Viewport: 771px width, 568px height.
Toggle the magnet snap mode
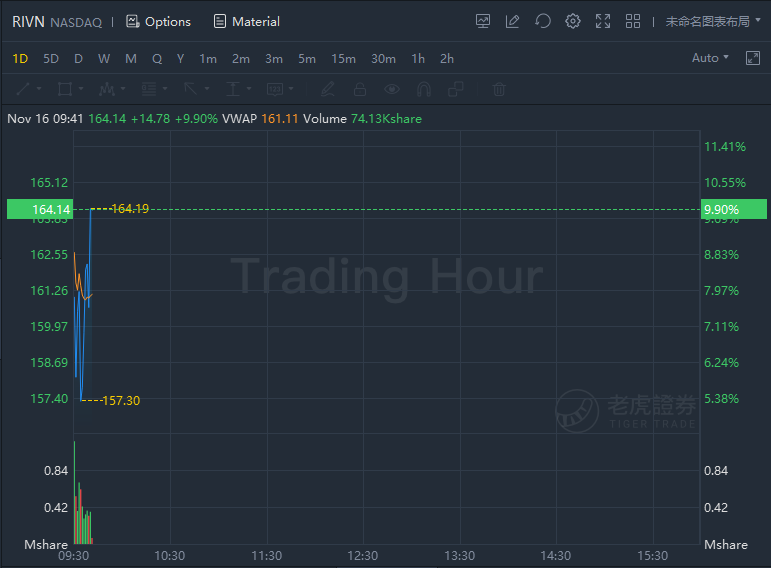(x=424, y=89)
